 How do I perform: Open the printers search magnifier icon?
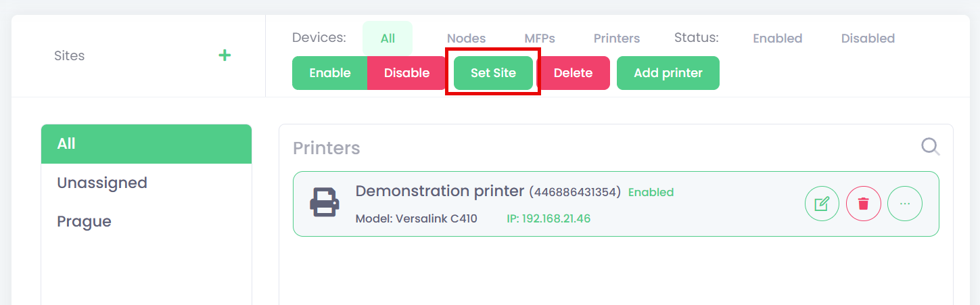click(931, 147)
